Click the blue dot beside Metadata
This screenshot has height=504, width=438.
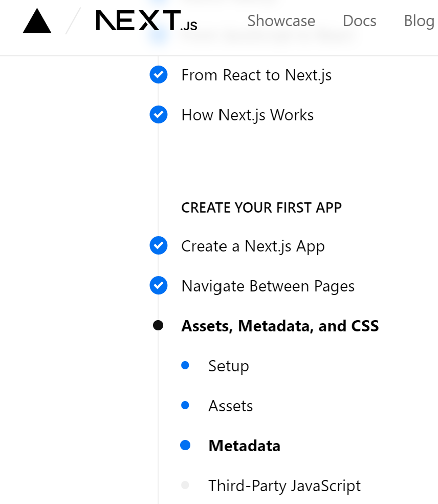[x=185, y=446]
